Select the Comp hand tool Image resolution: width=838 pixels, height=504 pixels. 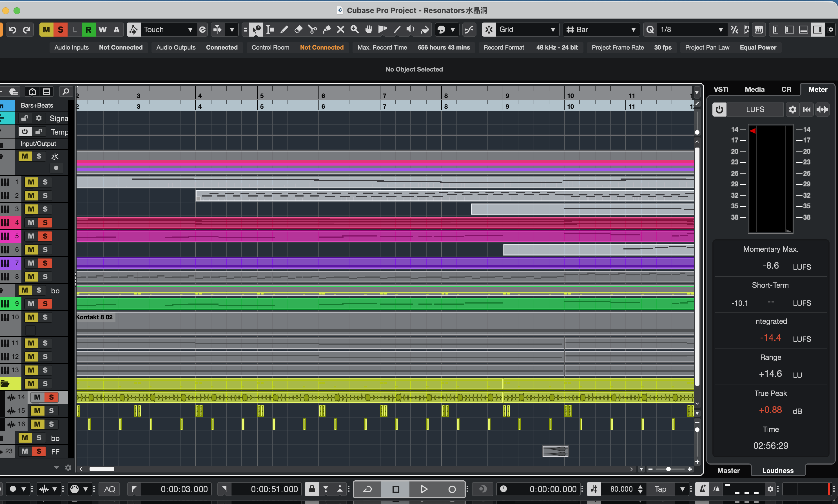(368, 30)
